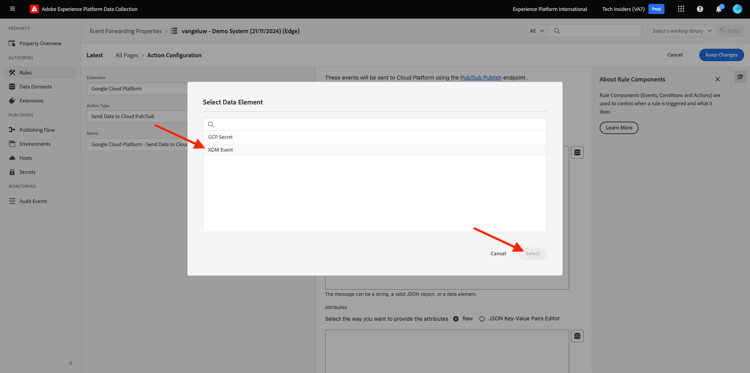The image size is (750, 373).
Task: Click the Attributes text area
Action: pos(447,351)
